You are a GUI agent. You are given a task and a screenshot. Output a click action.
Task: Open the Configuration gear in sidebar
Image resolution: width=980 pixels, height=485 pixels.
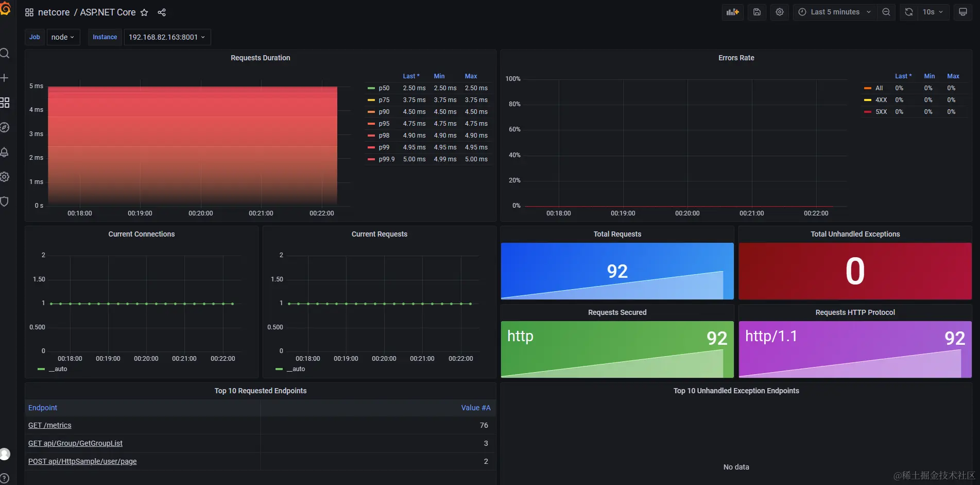(x=5, y=177)
